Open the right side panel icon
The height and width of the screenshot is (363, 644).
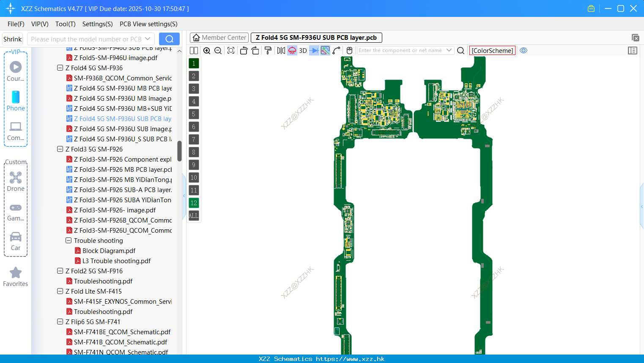click(633, 50)
